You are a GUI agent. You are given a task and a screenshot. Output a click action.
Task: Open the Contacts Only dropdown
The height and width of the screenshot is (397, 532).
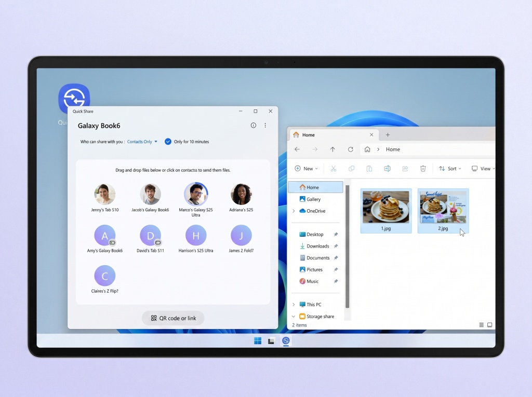tap(142, 142)
